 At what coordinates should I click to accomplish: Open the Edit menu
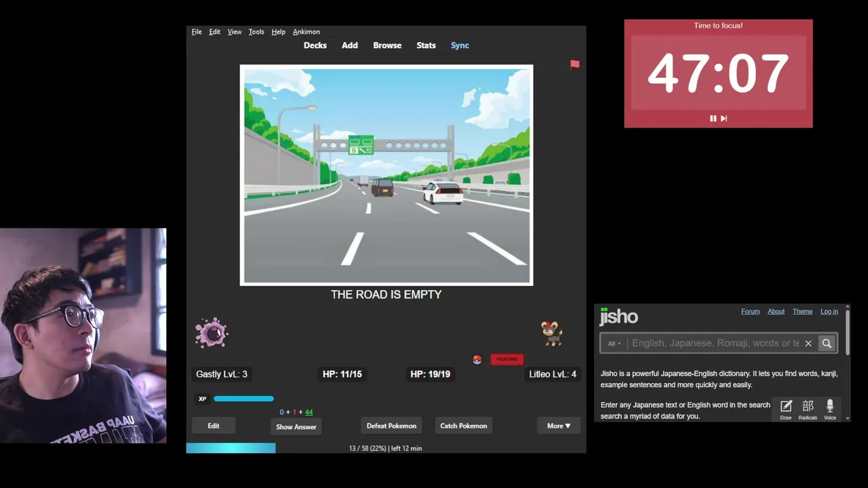[214, 32]
